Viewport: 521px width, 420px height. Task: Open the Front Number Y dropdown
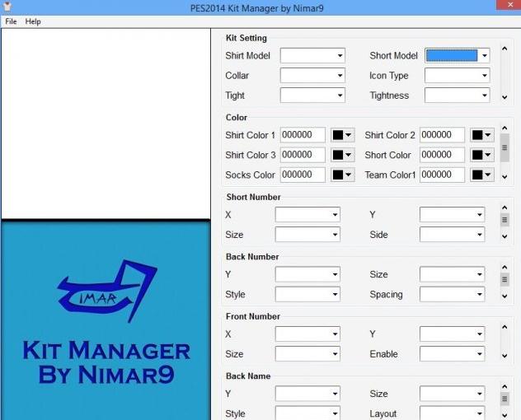pyautogui.click(x=452, y=334)
